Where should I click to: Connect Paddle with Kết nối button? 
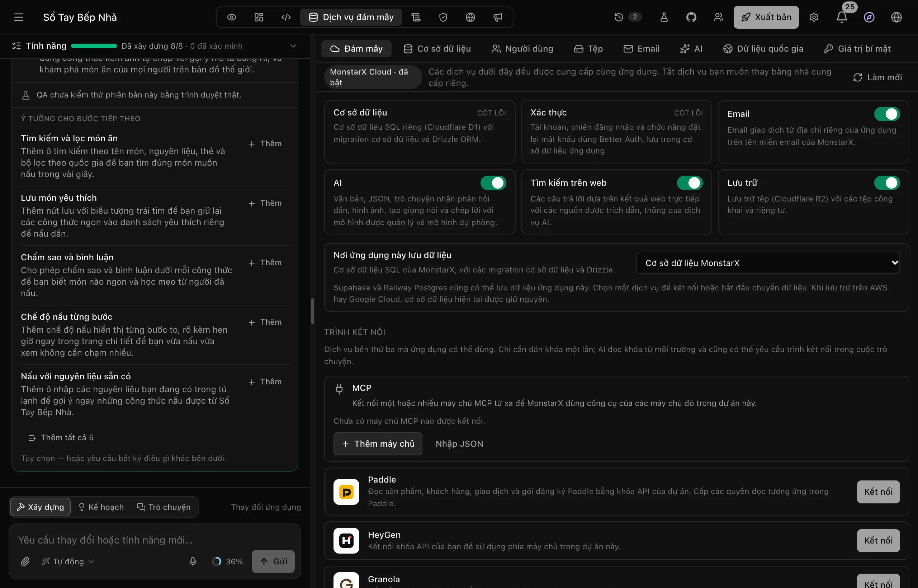[x=878, y=492]
